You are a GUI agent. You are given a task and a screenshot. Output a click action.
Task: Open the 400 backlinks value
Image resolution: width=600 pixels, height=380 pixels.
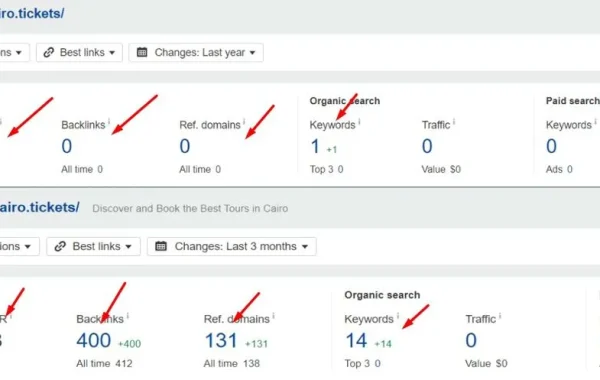point(94,340)
